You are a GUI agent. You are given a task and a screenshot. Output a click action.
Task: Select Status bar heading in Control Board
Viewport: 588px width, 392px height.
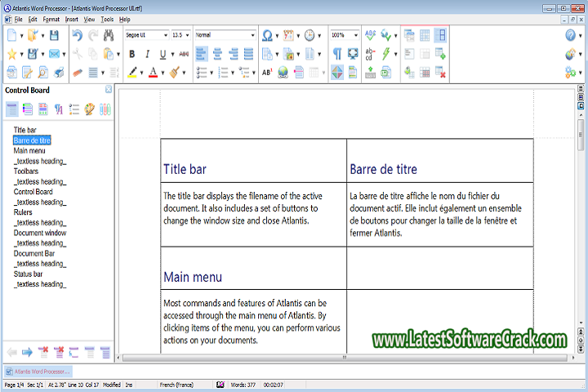click(28, 274)
